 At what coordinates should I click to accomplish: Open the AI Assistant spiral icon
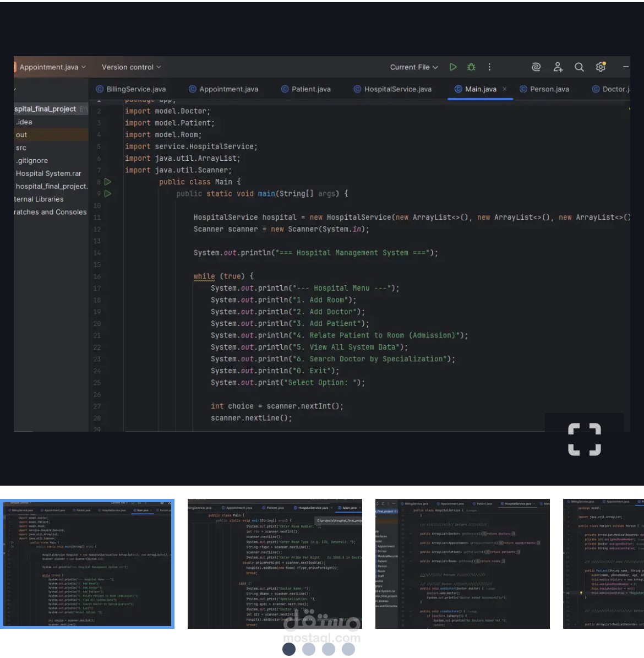coord(536,67)
